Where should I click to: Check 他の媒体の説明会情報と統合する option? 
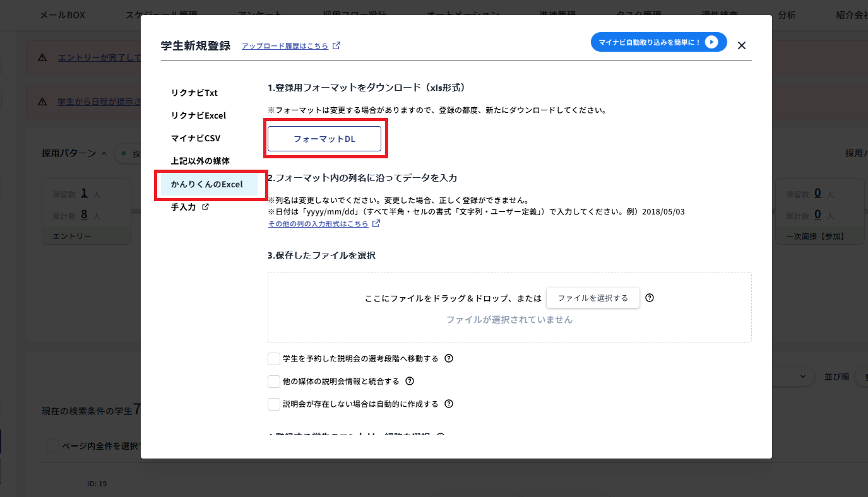274,381
